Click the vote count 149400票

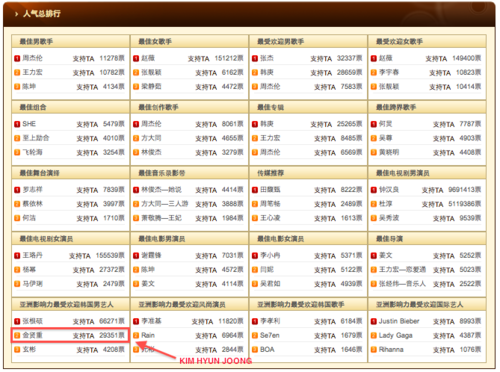click(x=467, y=58)
